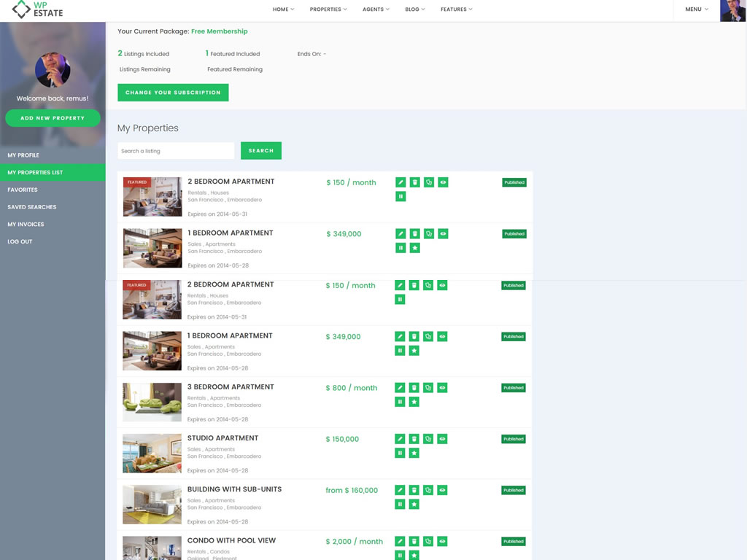Screen dimensions: 747x560
Task: Edit the 3 Bedroom Apartment listing
Action: [400, 388]
